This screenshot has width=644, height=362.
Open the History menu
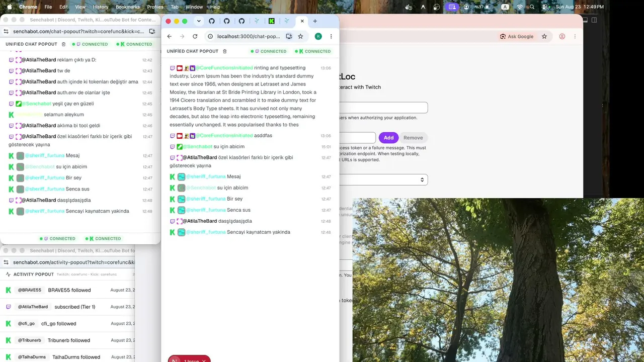click(x=101, y=7)
